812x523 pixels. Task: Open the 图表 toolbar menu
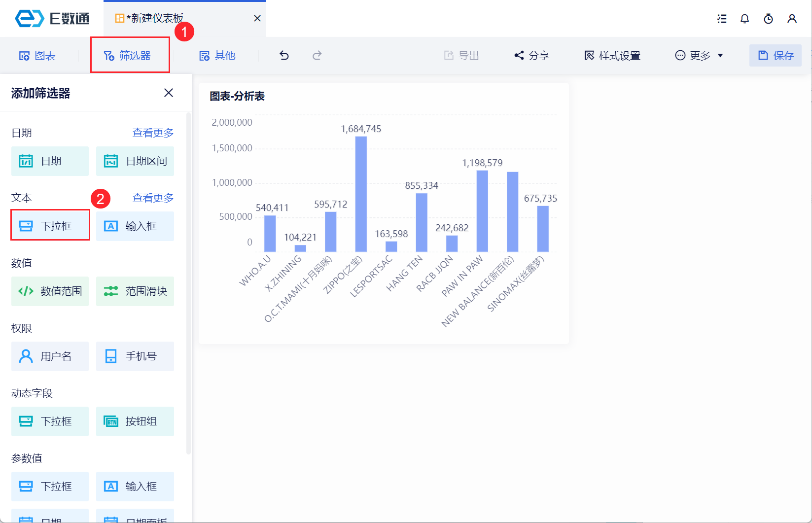(x=37, y=55)
